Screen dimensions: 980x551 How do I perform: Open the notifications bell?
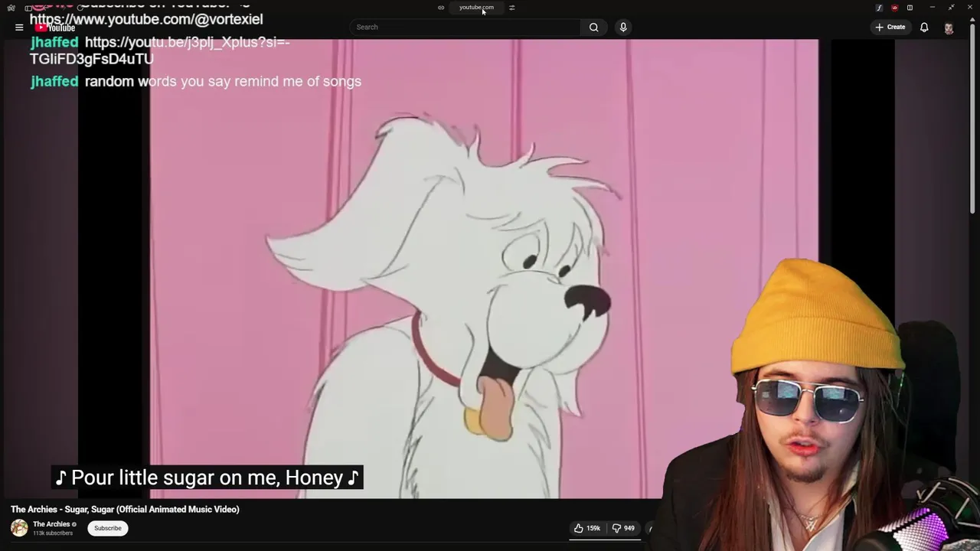(924, 28)
